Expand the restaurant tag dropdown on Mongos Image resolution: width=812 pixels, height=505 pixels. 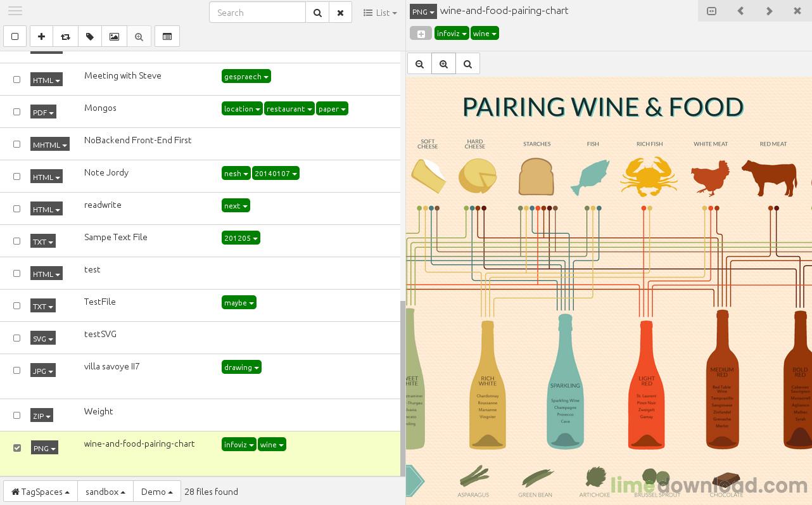pyautogui.click(x=289, y=109)
